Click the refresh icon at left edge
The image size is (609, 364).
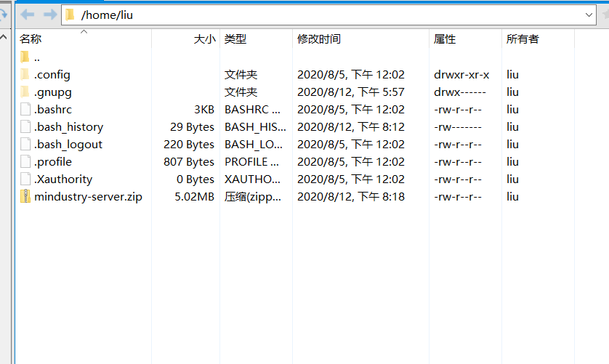pyautogui.click(x=4, y=15)
